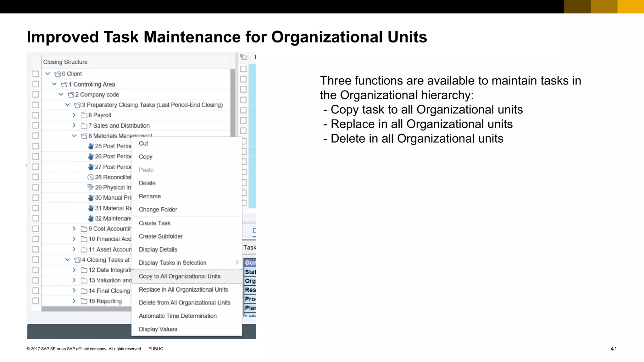
Task: Tick the checkbox for 0 Client row
Action: coord(36,74)
